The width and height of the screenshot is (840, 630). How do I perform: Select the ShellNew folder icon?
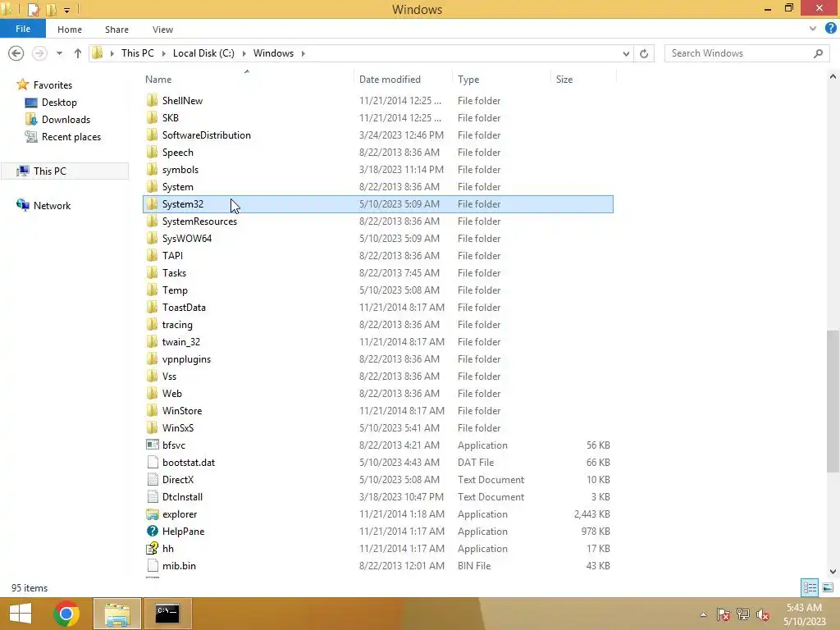point(152,101)
